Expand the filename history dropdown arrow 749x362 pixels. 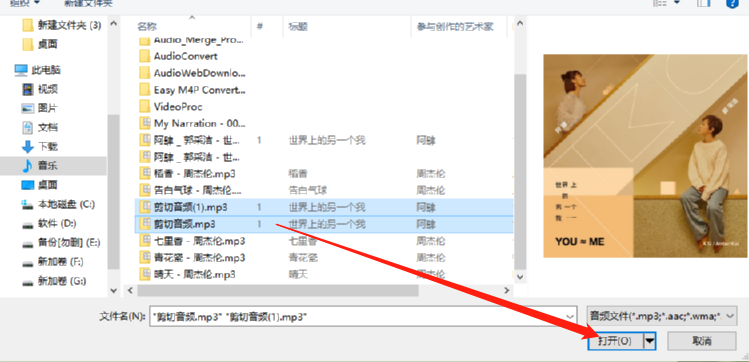click(569, 316)
